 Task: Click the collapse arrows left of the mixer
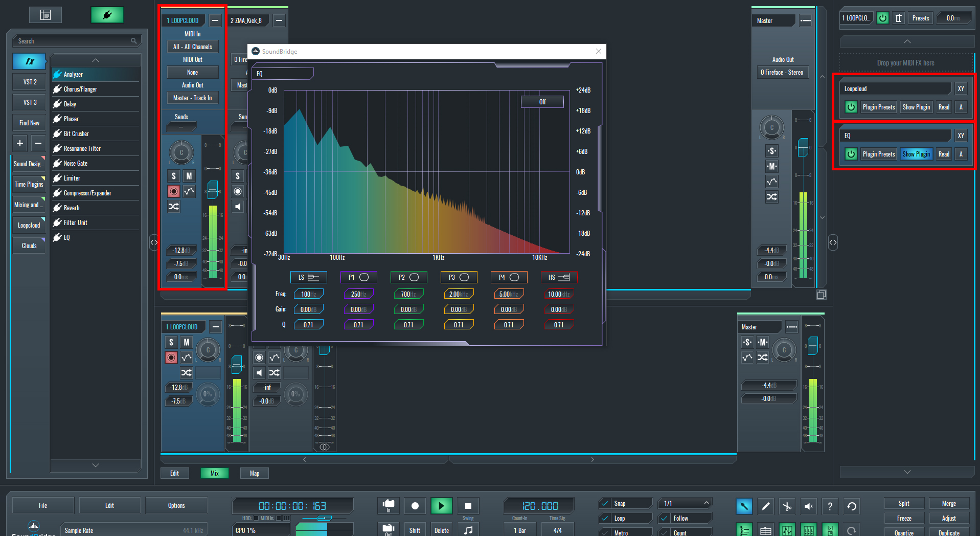[x=154, y=242]
